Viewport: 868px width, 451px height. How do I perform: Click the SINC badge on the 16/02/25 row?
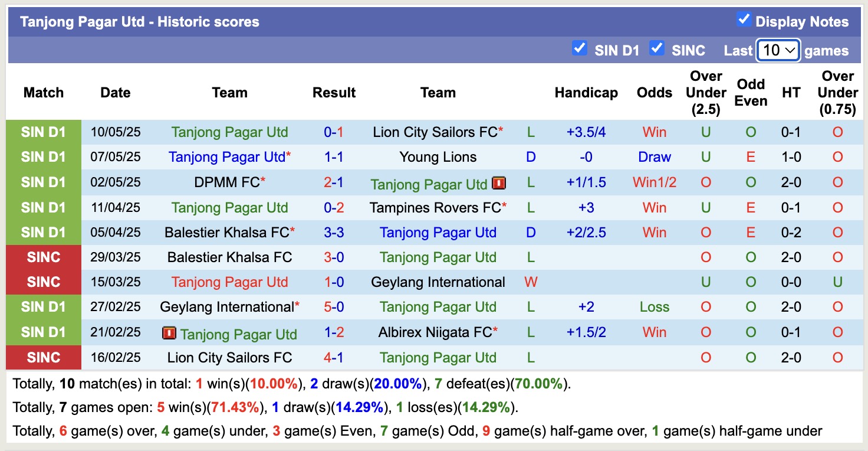[43, 357]
